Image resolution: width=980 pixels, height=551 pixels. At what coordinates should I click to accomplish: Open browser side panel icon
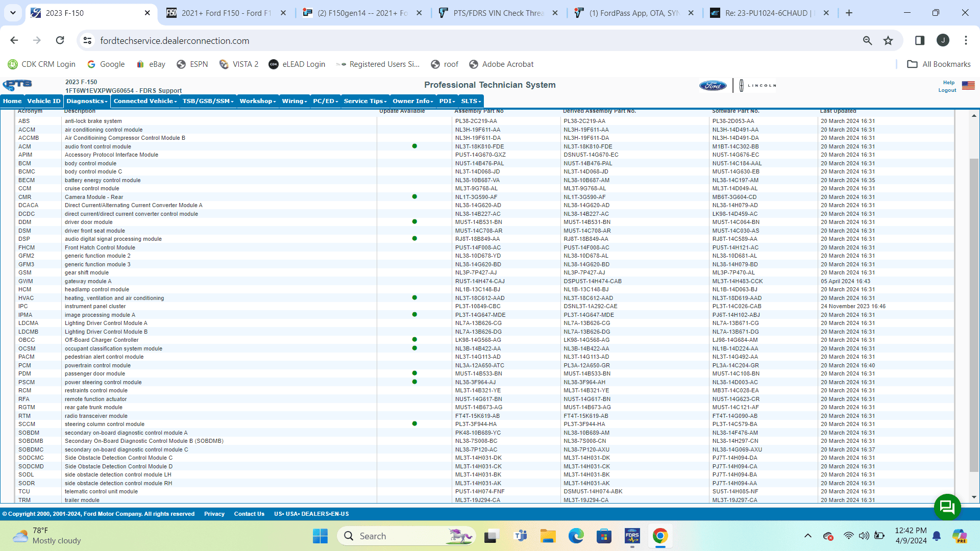(920, 41)
